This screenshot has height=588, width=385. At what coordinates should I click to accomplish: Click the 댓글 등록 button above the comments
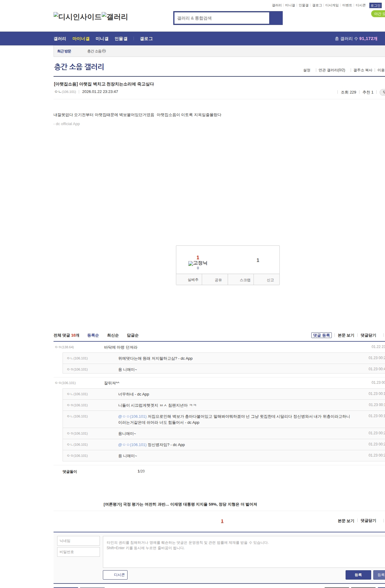pyautogui.click(x=322, y=335)
